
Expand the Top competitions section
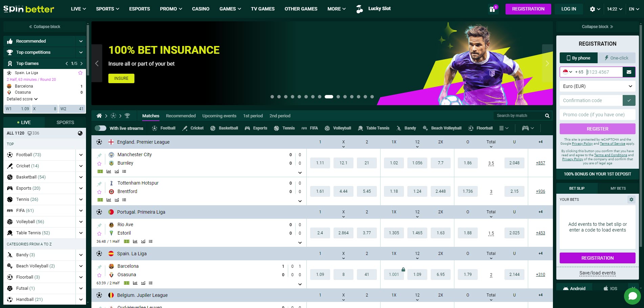[81, 52]
